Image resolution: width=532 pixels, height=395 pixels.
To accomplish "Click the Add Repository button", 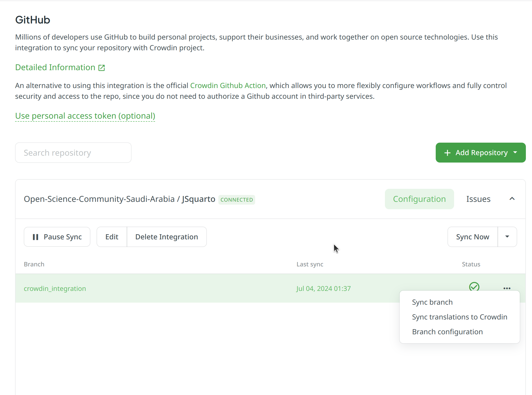I will 480,153.
